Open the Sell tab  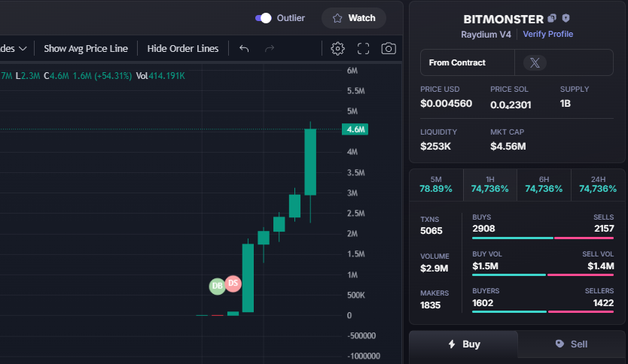click(572, 344)
